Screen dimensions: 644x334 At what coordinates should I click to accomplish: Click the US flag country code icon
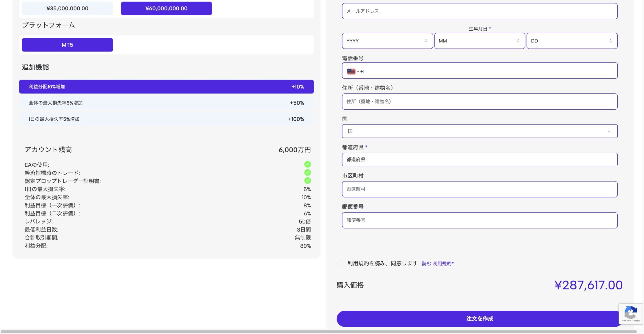tap(351, 71)
